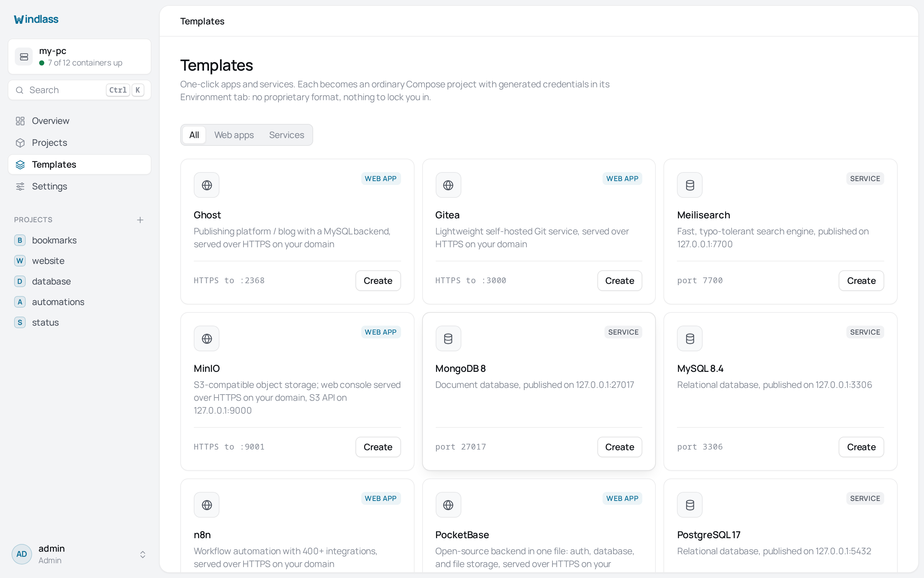Select the All filter tab
This screenshot has width=924, height=578.
[194, 135]
